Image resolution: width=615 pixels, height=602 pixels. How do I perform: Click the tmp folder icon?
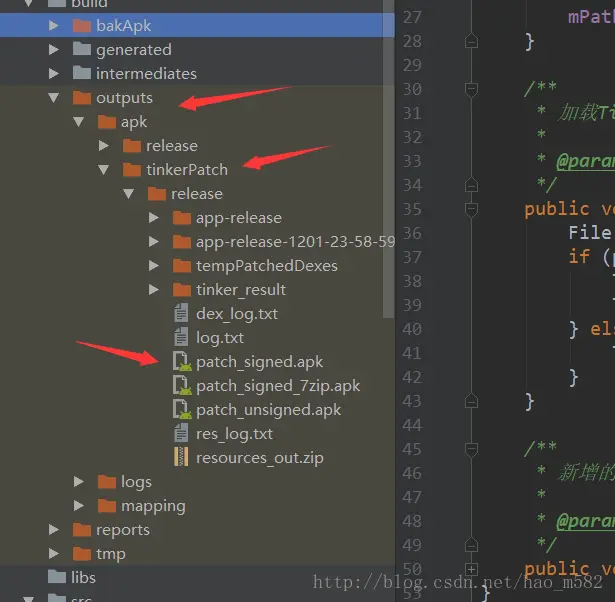click(x=82, y=554)
